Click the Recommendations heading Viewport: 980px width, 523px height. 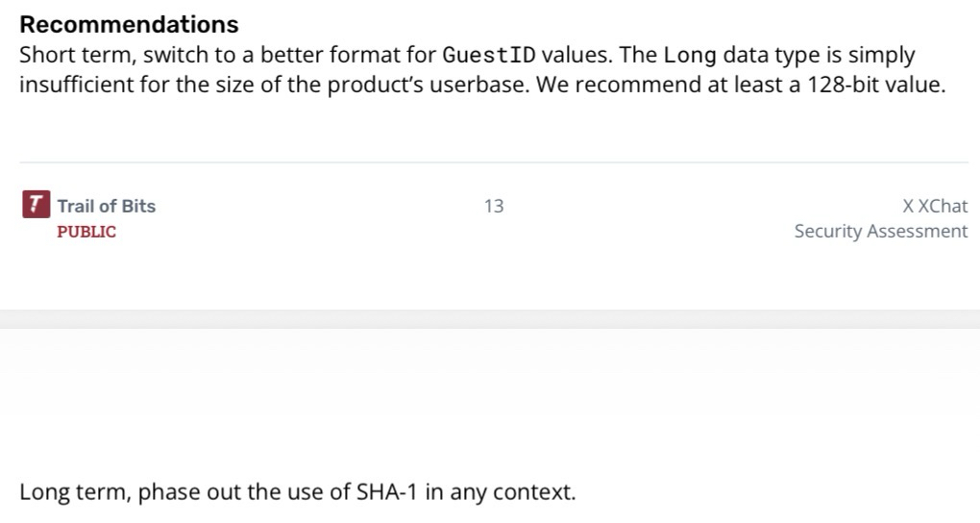pos(129,24)
